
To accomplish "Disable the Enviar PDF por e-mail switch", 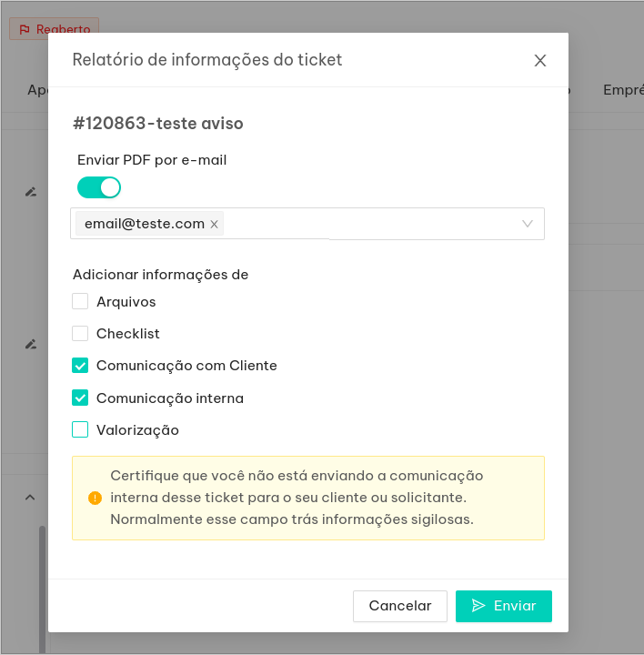I will [99, 187].
